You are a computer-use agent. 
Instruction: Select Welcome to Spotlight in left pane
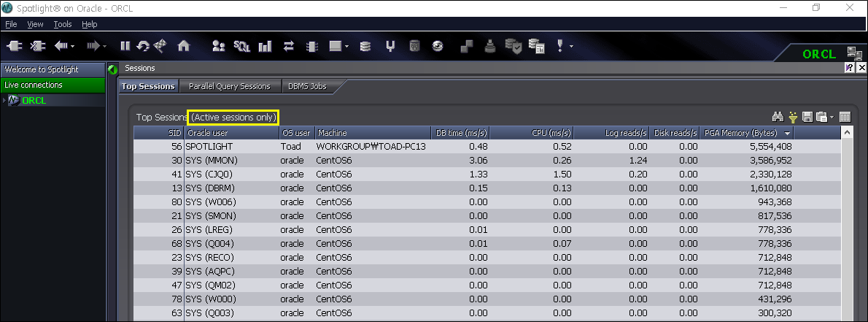pyautogui.click(x=53, y=69)
